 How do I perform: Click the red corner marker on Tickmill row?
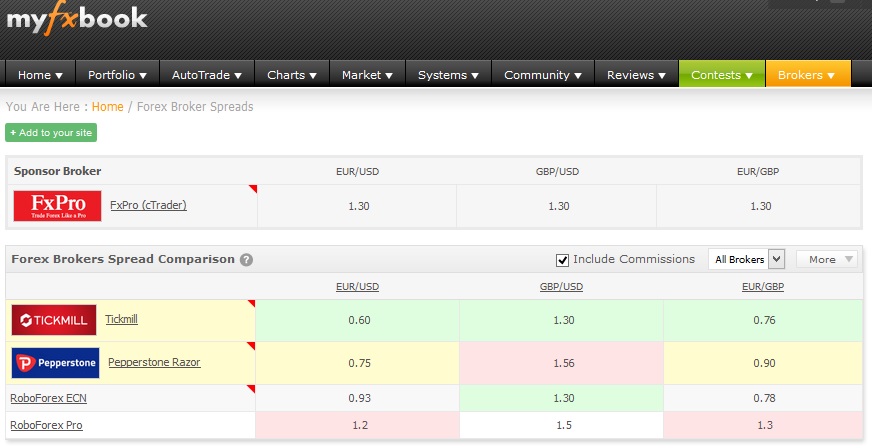point(252,303)
